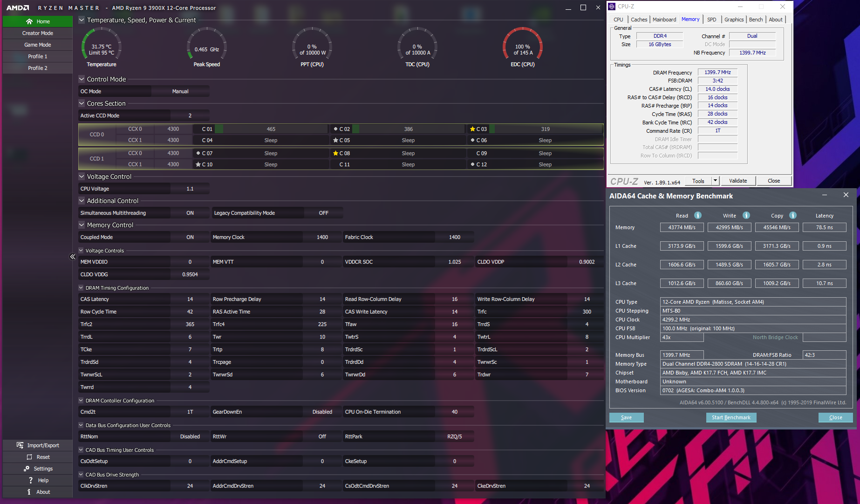Open Import/Export via its sidebar icon
The image size is (860, 504).
pyautogui.click(x=20, y=445)
